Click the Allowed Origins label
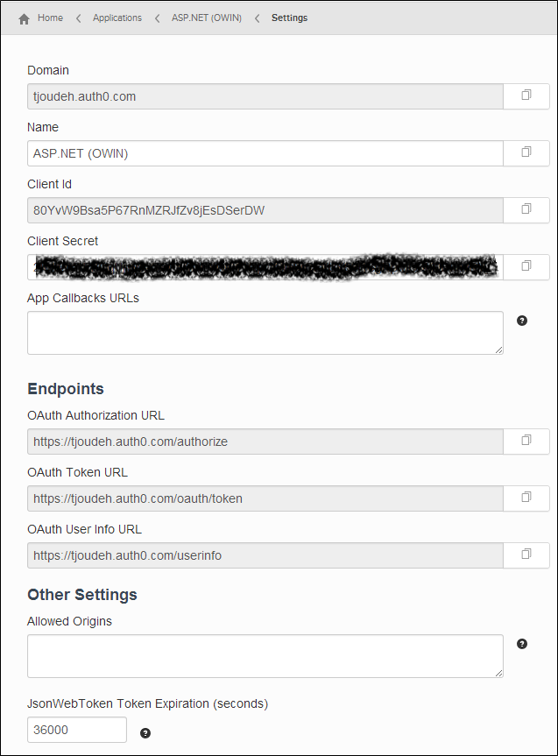 click(x=69, y=621)
